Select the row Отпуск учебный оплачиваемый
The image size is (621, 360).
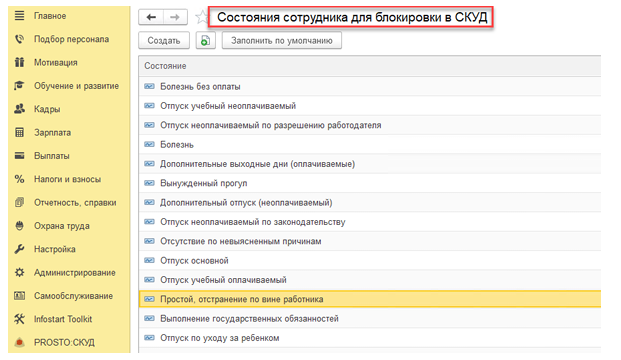pyautogui.click(x=370, y=280)
